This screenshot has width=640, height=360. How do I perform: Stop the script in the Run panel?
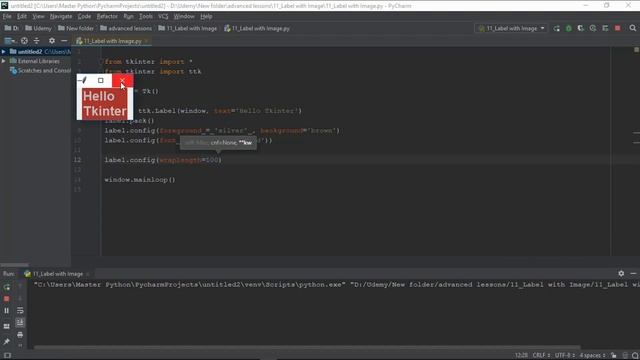click(x=7, y=299)
